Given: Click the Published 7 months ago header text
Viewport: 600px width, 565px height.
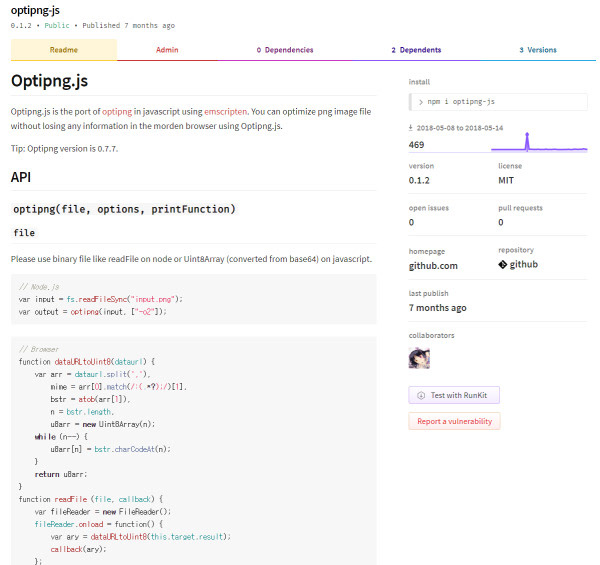Looking at the screenshot, I should point(129,26).
